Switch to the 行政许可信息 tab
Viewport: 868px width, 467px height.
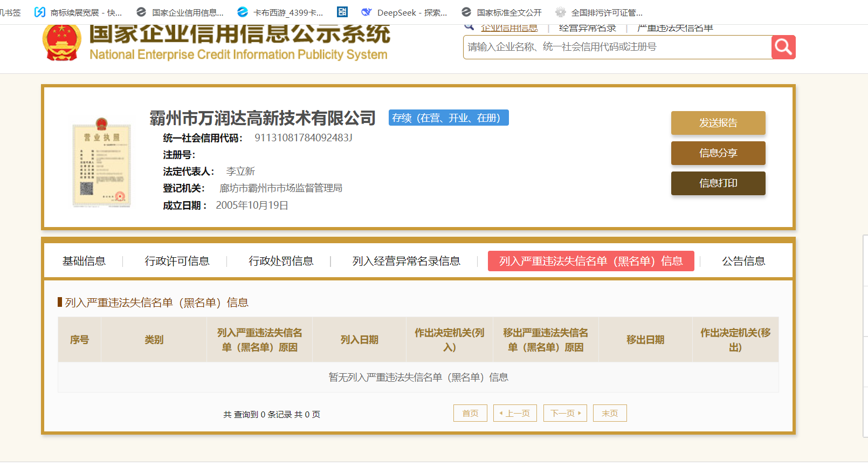click(x=177, y=261)
